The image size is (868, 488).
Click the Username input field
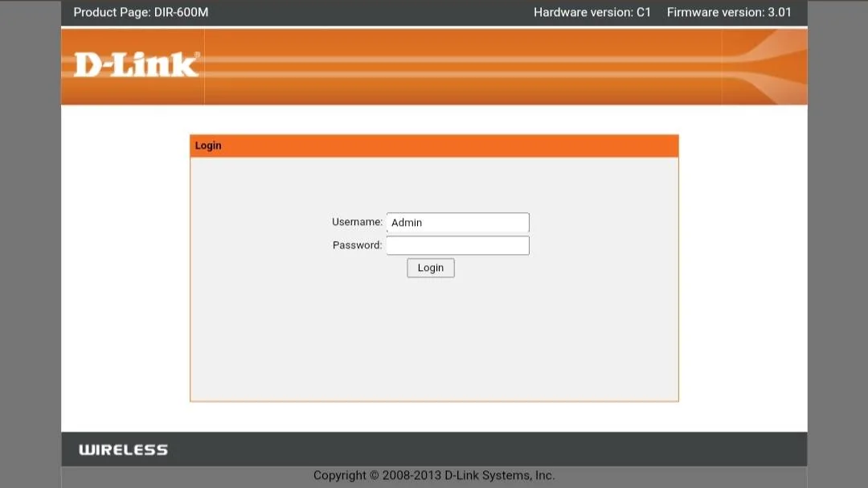click(x=458, y=222)
